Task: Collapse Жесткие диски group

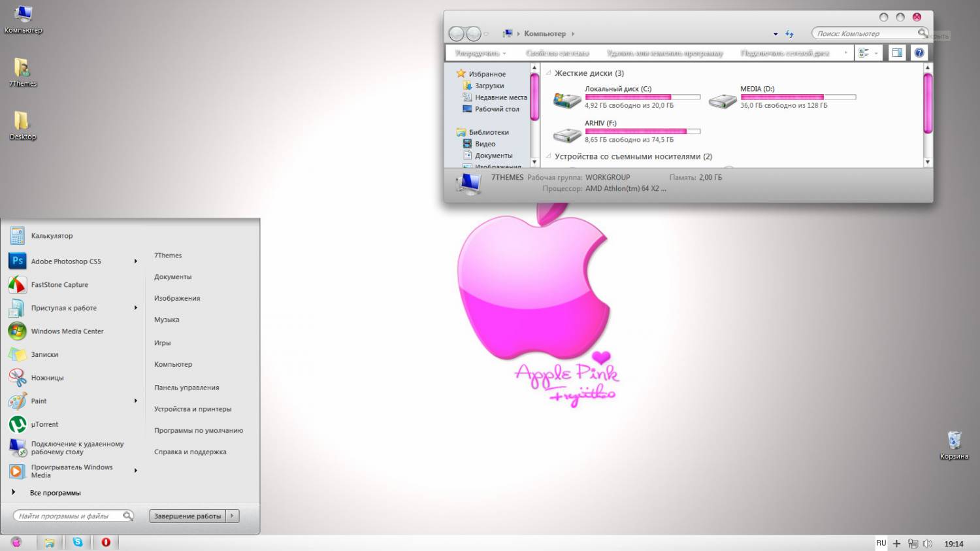Action: pos(549,73)
